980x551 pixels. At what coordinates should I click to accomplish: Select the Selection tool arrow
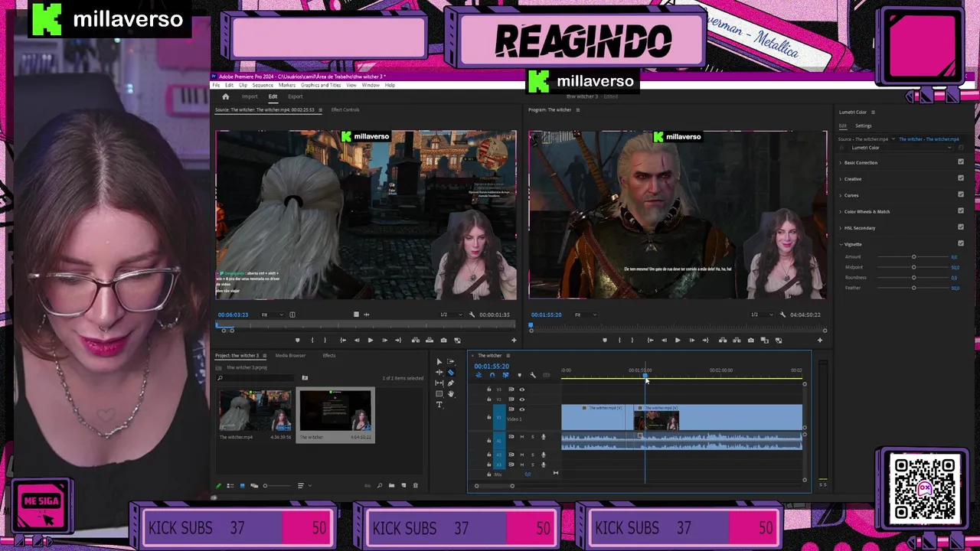pos(439,361)
